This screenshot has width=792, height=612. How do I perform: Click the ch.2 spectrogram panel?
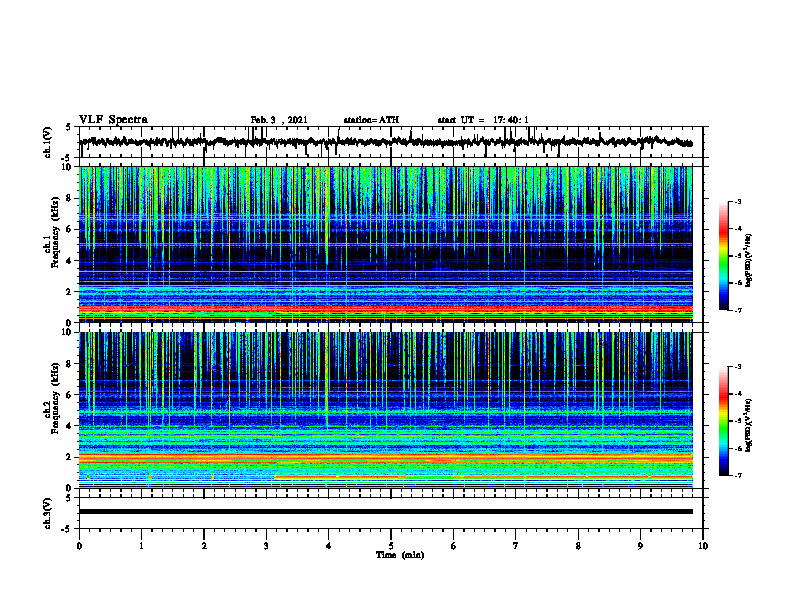point(385,410)
